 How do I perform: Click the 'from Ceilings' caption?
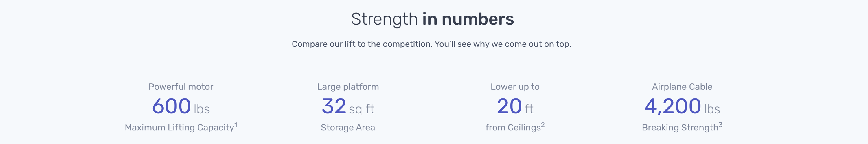coord(513,128)
